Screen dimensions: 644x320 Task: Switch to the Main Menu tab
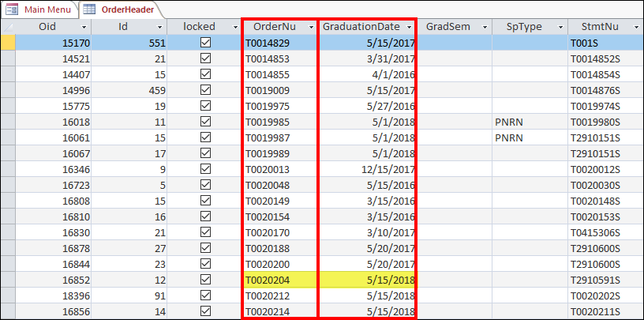pos(39,9)
